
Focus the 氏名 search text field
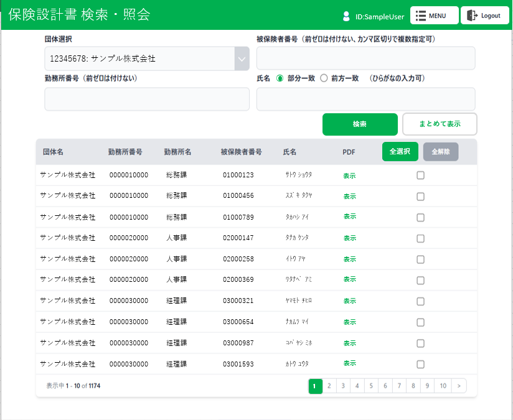(366, 99)
